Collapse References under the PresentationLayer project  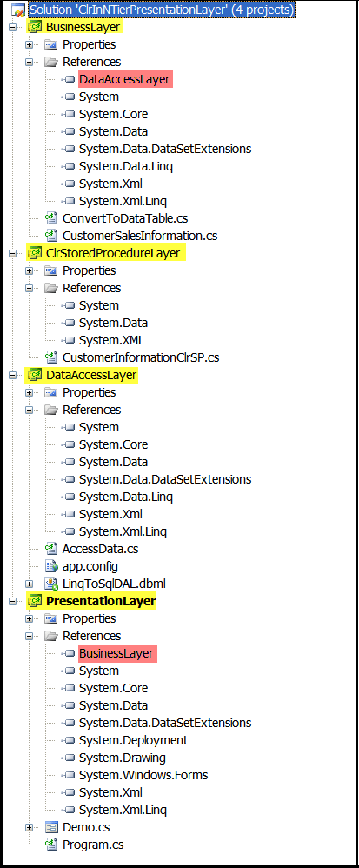pyautogui.click(x=29, y=636)
